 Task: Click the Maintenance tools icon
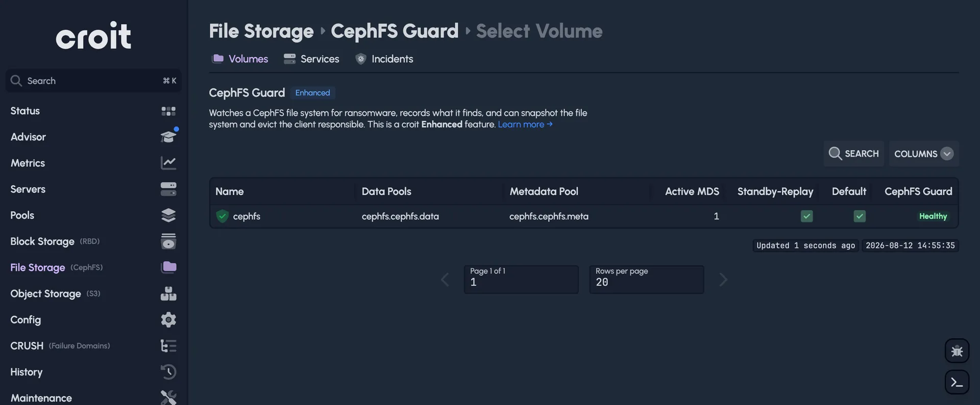pos(168,397)
